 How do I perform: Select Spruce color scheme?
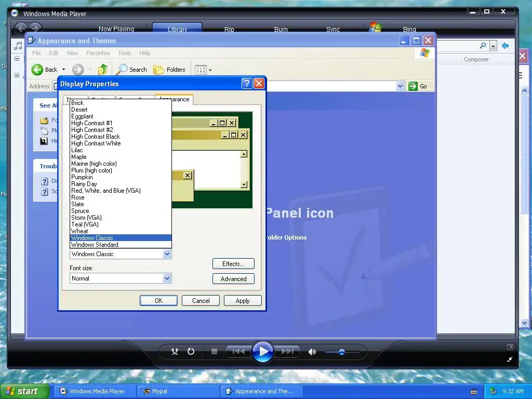click(x=121, y=211)
